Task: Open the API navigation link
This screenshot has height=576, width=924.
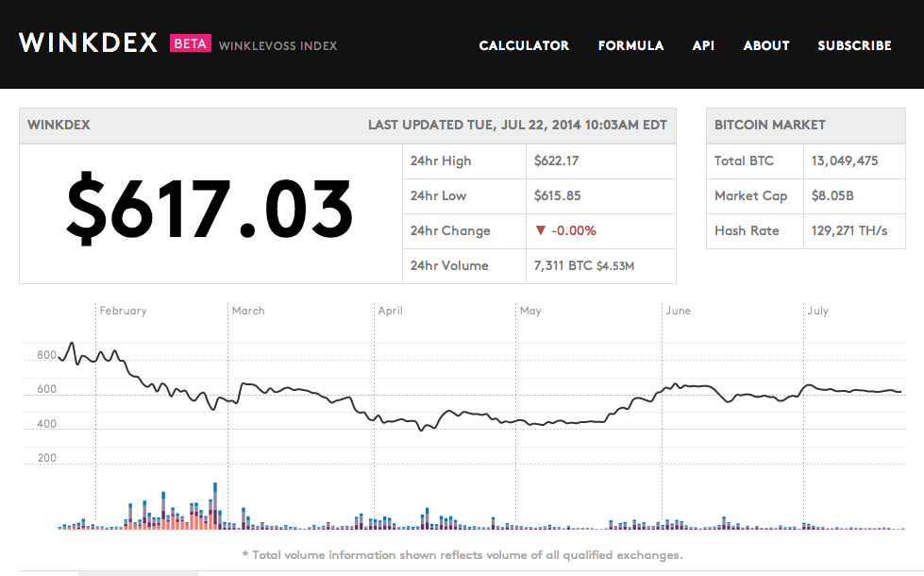Action: pos(703,45)
